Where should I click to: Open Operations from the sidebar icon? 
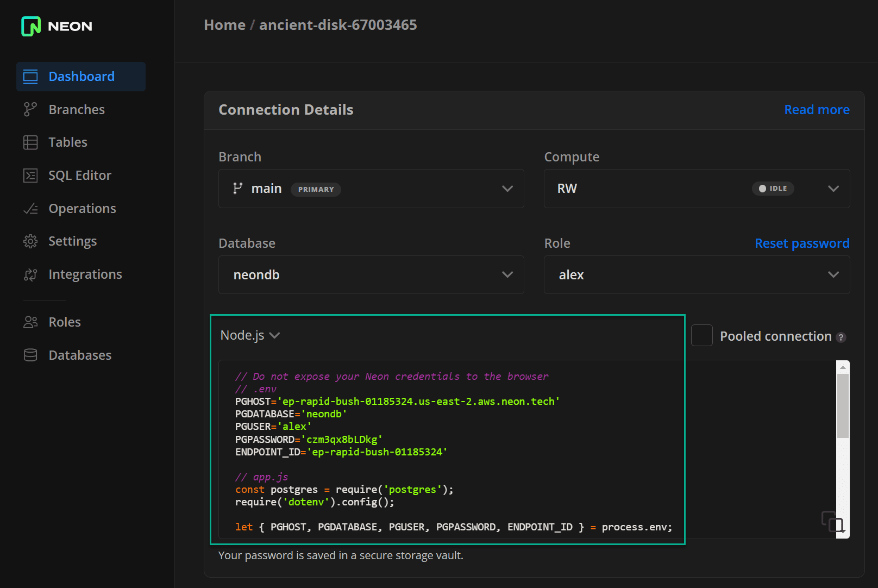tap(30, 208)
